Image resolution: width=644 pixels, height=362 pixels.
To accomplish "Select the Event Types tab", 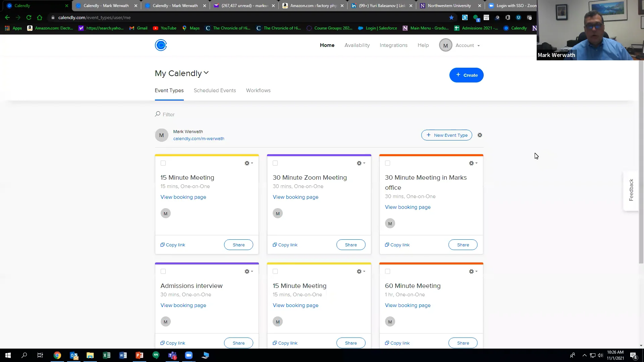I will pos(169,90).
